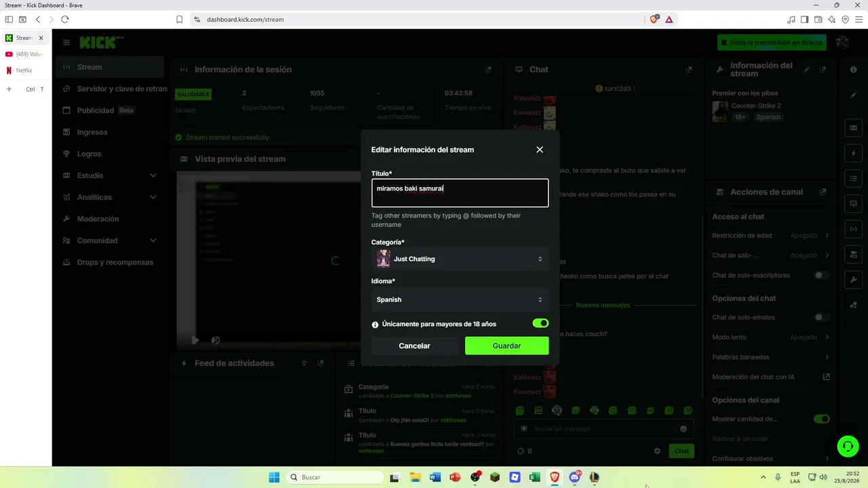Viewport: 868px width, 488px height.
Task: Click the list icon in the right rail
Action: coord(853,178)
